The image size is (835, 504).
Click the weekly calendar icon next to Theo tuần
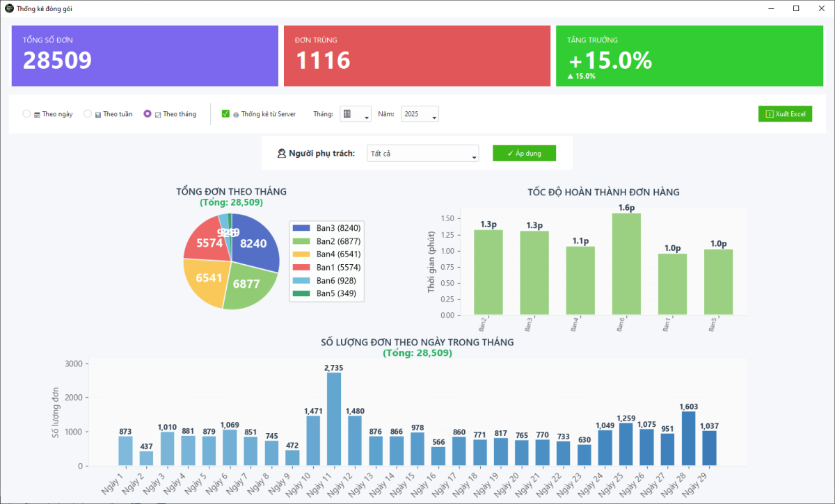coord(98,113)
